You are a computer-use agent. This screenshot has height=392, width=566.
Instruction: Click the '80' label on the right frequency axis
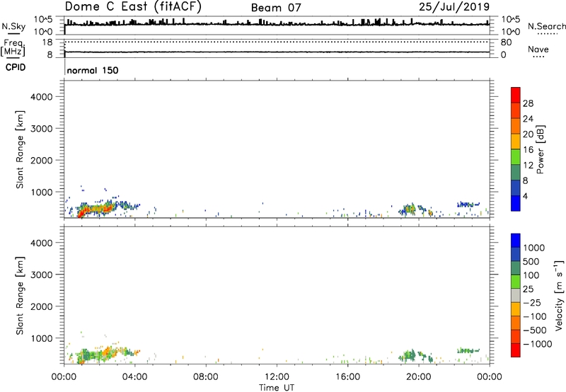click(x=506, y=42)
